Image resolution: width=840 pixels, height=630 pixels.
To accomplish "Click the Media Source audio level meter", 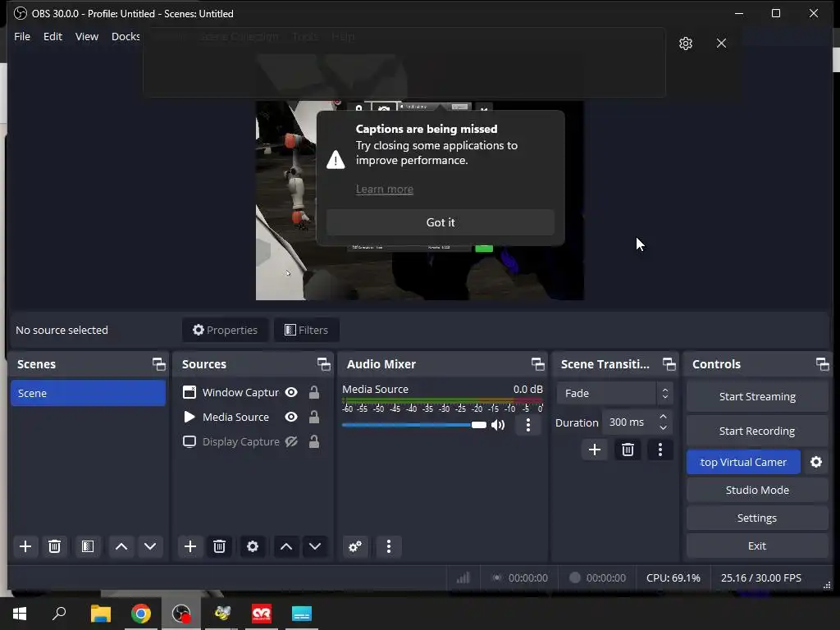I will [x=442, y=400].
